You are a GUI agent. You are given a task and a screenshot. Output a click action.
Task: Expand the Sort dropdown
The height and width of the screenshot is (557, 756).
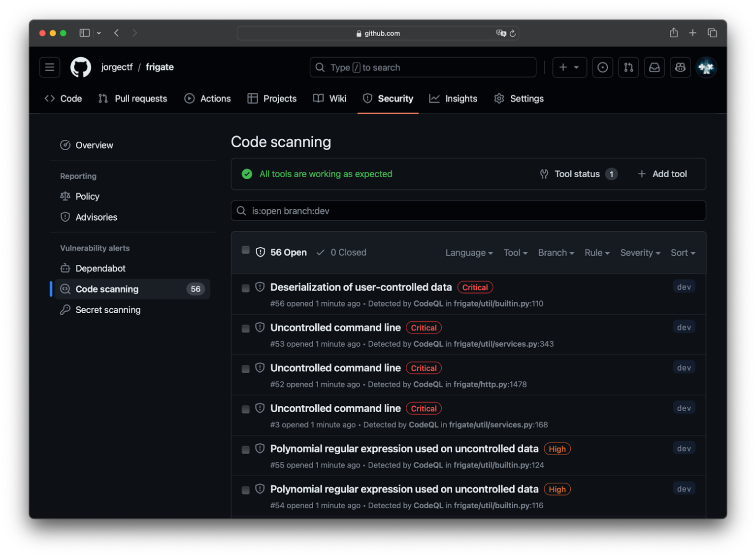pyautogui.click(x=683, y=253)
